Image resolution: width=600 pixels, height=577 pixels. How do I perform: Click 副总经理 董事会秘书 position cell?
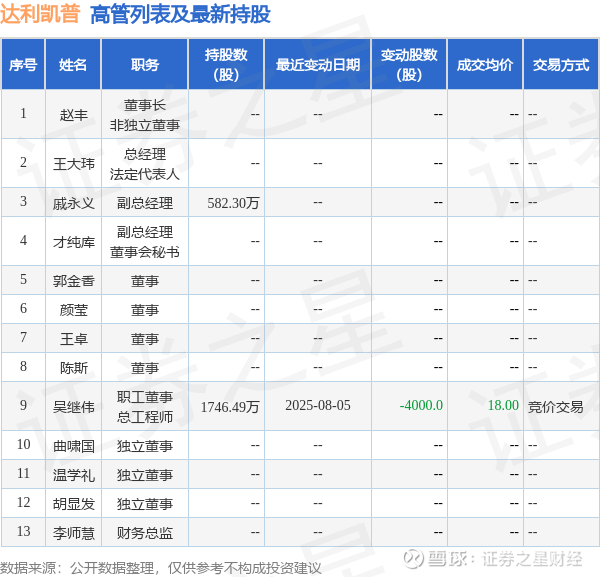(x=145, y=242)
